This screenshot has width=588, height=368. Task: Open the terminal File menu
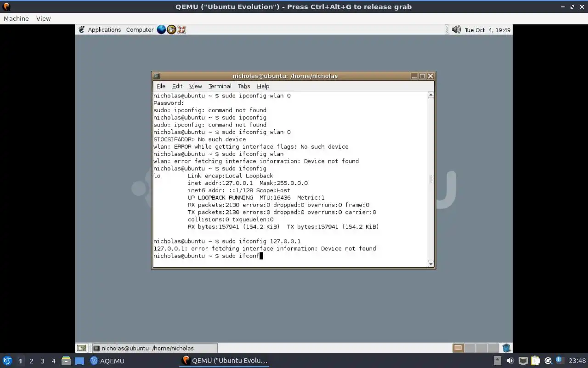click(x=161, y=86)
